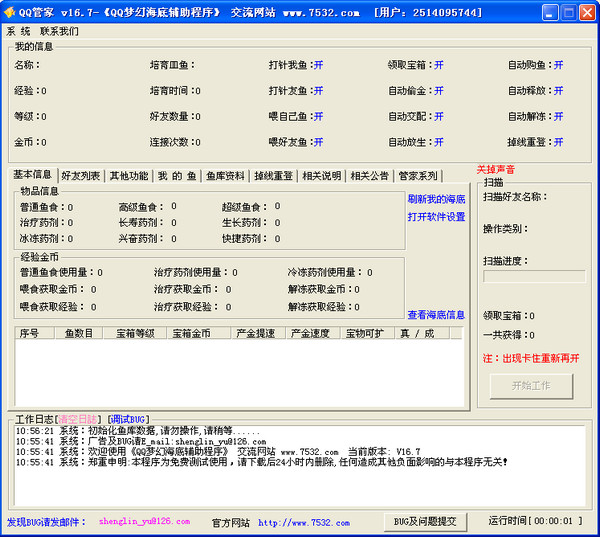Toggle 喂好友鱼 status 开
The image size is (600, 537).
coord(318,142)
